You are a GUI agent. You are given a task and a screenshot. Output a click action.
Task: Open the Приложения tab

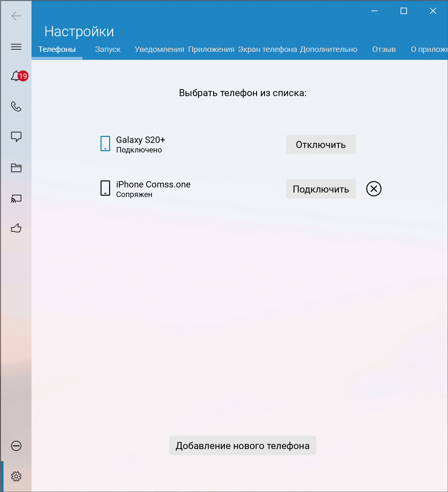click(211, 49)
